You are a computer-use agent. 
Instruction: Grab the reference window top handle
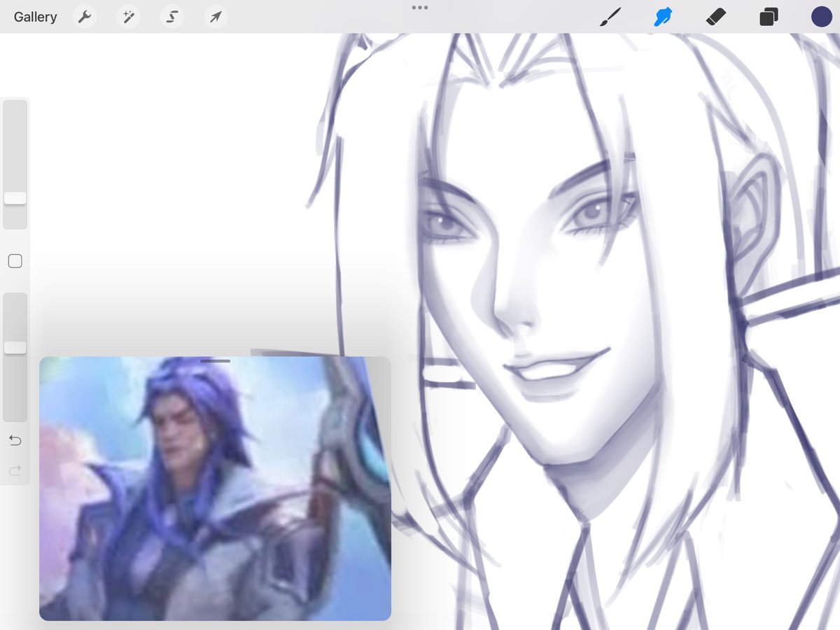[x=215, y=361]
